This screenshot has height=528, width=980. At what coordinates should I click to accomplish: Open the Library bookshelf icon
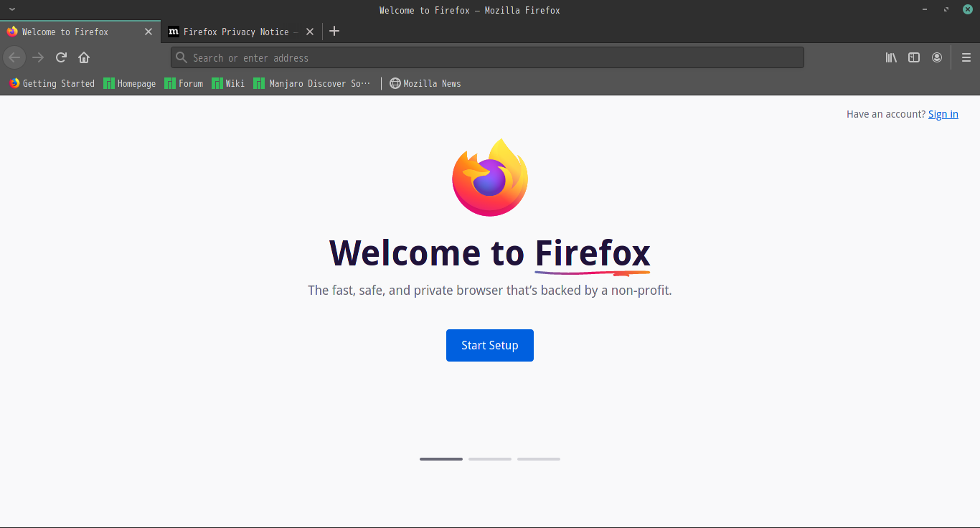(891, 57)
